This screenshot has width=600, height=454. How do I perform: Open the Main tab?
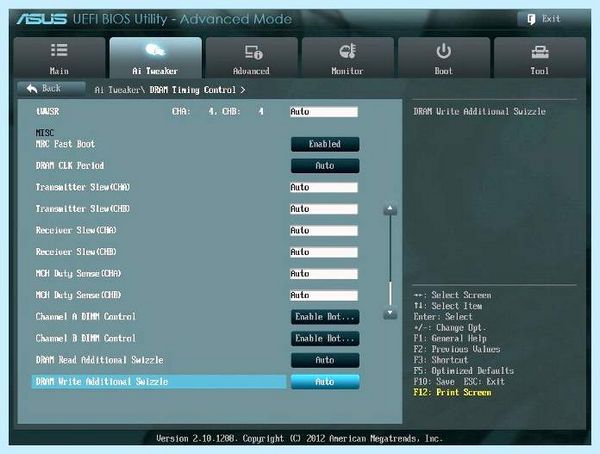pos(59,58)
